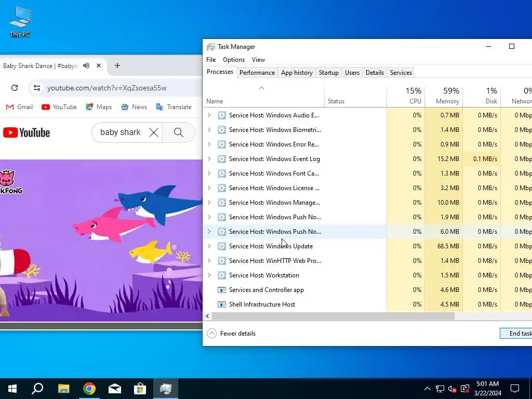The image size is (532, 399).
Task: Open Gmail bookmark
Action: point(19,107)
